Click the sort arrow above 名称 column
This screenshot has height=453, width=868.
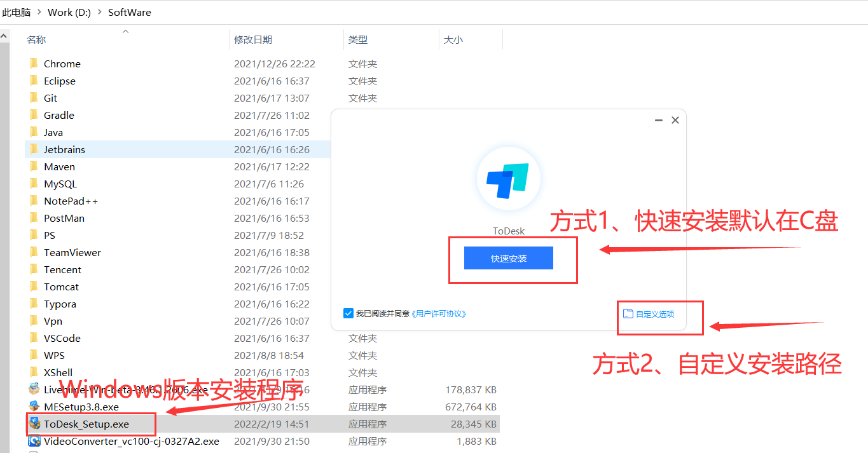(x=125, y=31)
